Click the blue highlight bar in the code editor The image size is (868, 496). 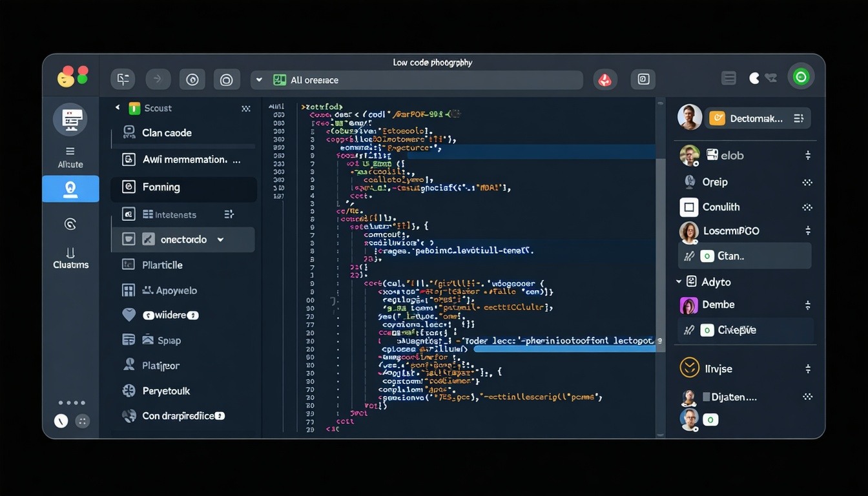[562, 349]
